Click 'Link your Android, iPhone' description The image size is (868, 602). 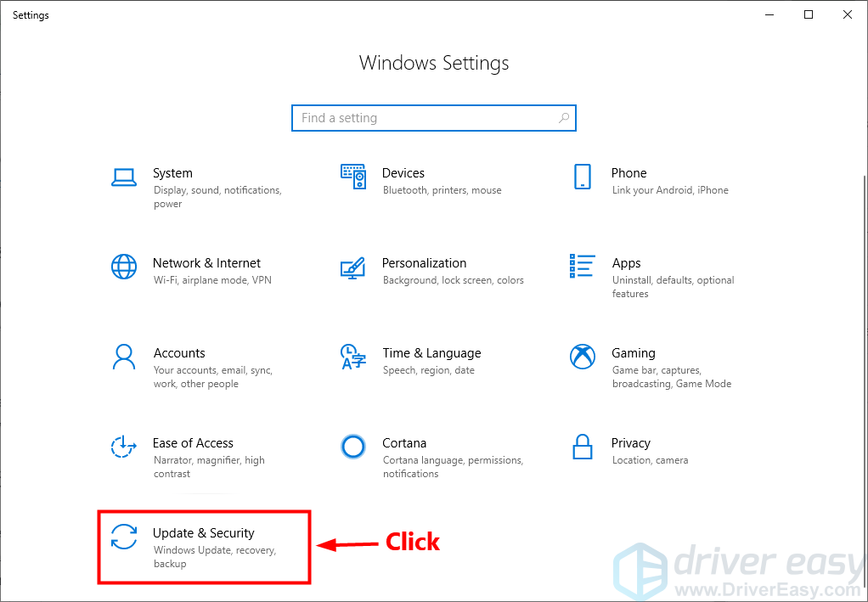click(x=670, y=190)
